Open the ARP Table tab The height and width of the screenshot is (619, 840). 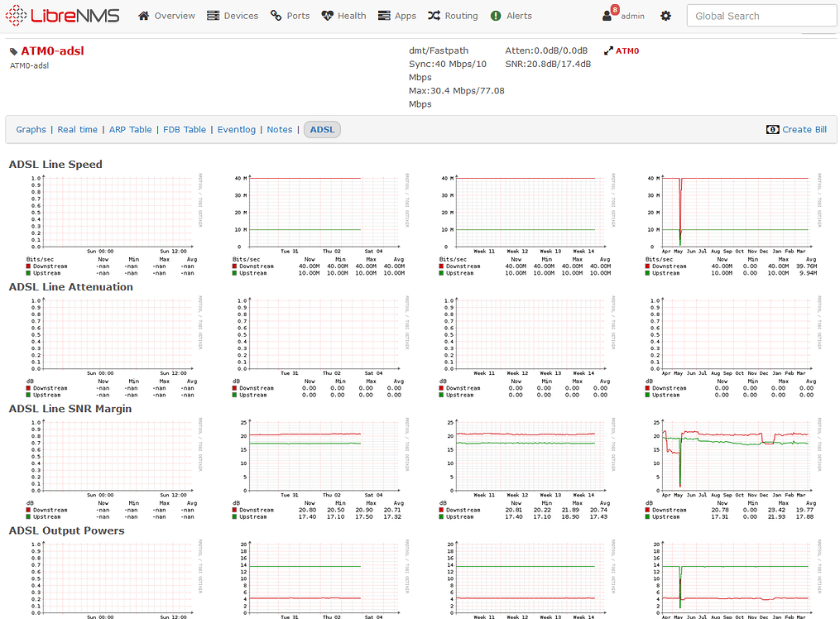130,130
